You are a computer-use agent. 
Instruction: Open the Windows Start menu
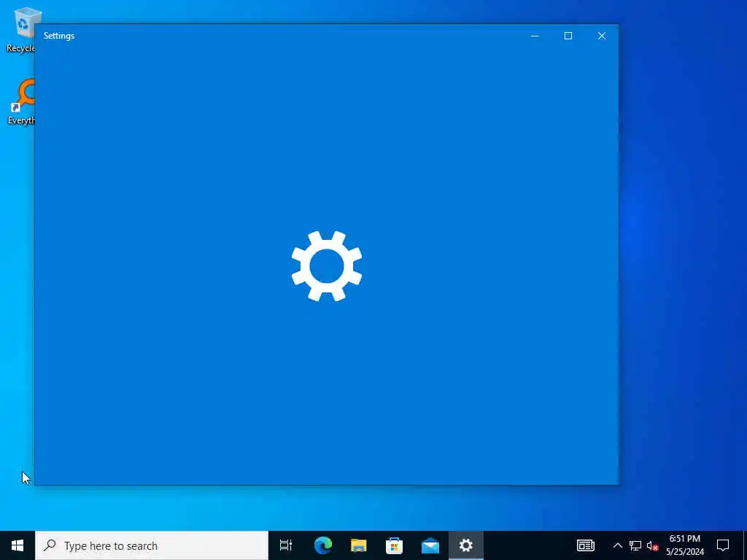click(x=18, y=545)
